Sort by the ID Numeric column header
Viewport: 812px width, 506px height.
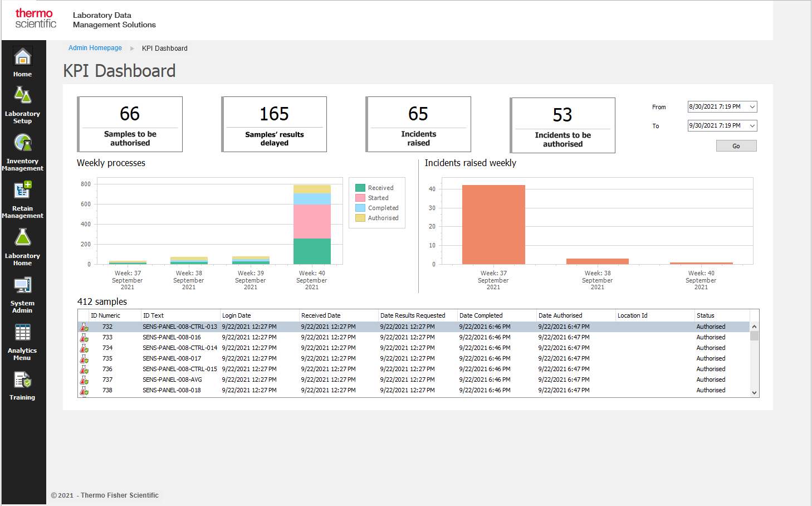click(106, 315)
